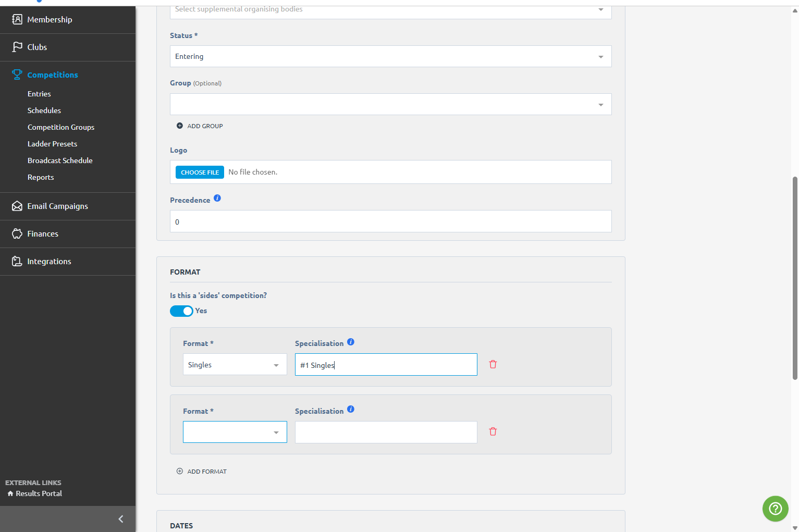The width and height of the screenshot is (799, 532).
Task: Delete the empty second format row
Action: (x=493, y=431)
